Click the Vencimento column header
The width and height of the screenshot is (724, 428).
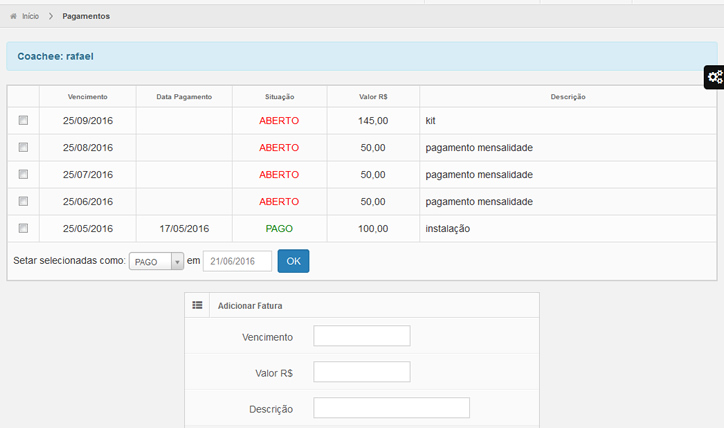pyautogui.click(x=87, y=97)
